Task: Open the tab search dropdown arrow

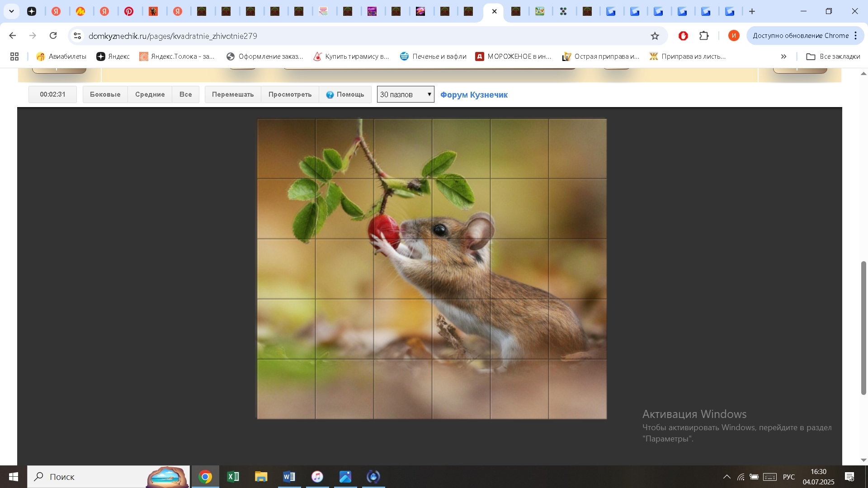Action: [11, 11]
